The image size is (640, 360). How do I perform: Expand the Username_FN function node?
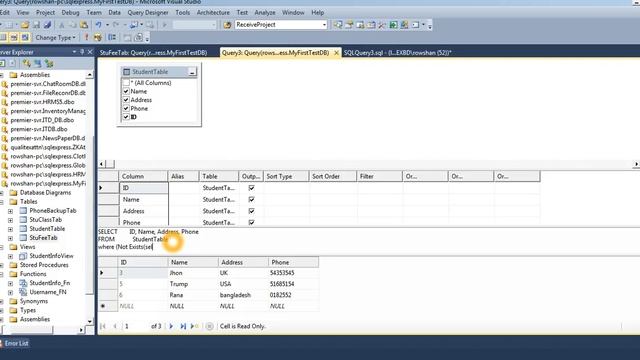click(x=11, y=292)
